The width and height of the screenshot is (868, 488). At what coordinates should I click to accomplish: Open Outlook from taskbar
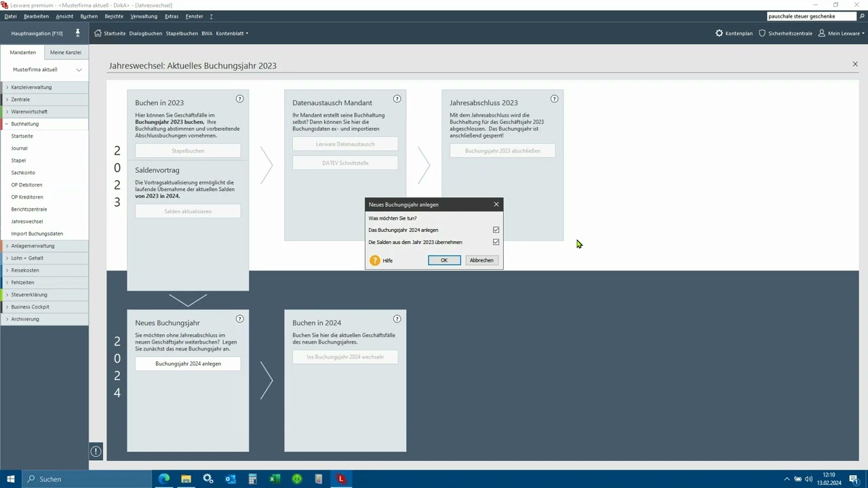[x=231, y=479]
